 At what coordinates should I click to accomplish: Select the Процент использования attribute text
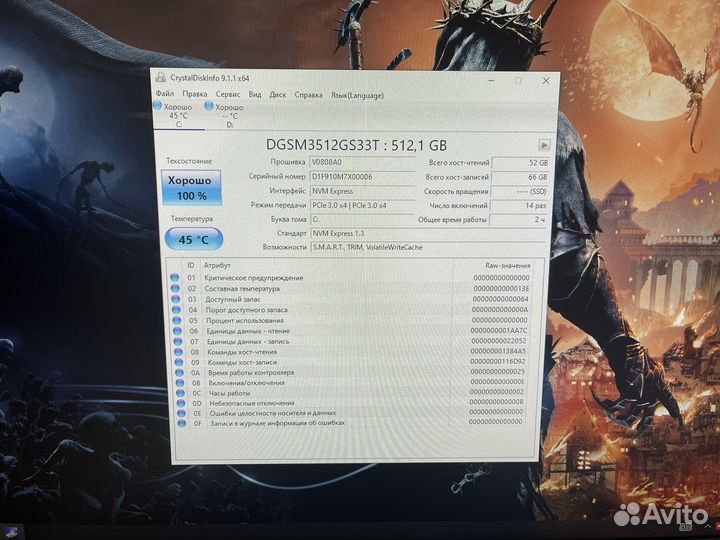click(245, 321)
